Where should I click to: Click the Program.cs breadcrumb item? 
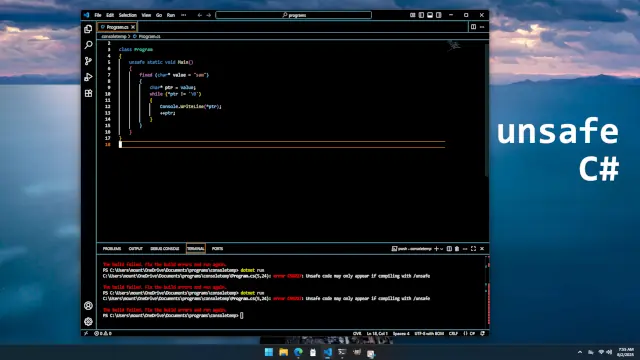(149, 36)
